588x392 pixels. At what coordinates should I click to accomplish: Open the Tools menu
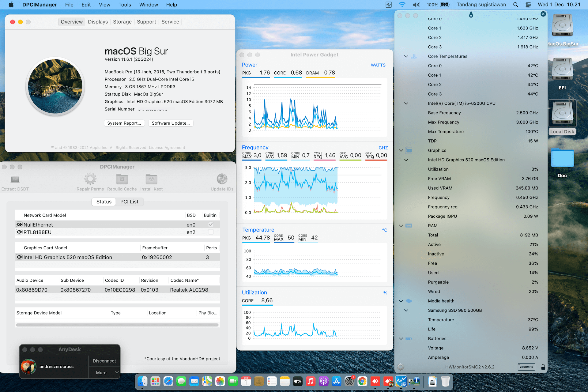pyautogui.click(x=125, y=5)
